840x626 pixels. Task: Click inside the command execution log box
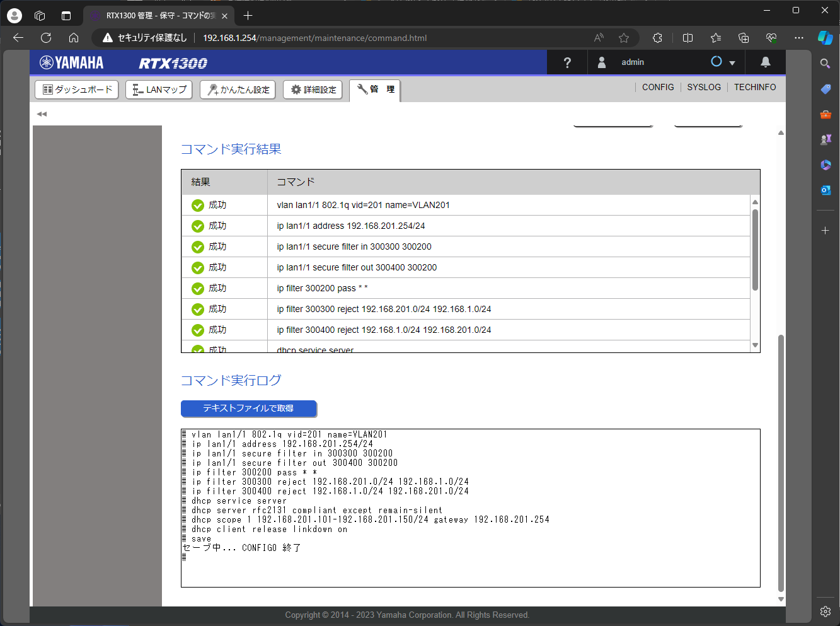point(470,508)
